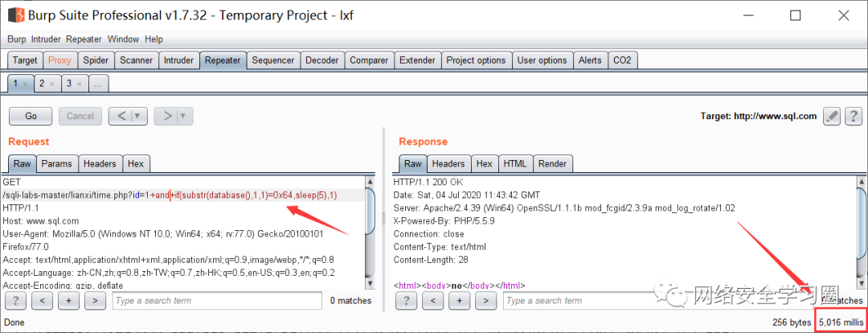Open the Burp menu
Screen dimensions: 868x333
point(17,39)
